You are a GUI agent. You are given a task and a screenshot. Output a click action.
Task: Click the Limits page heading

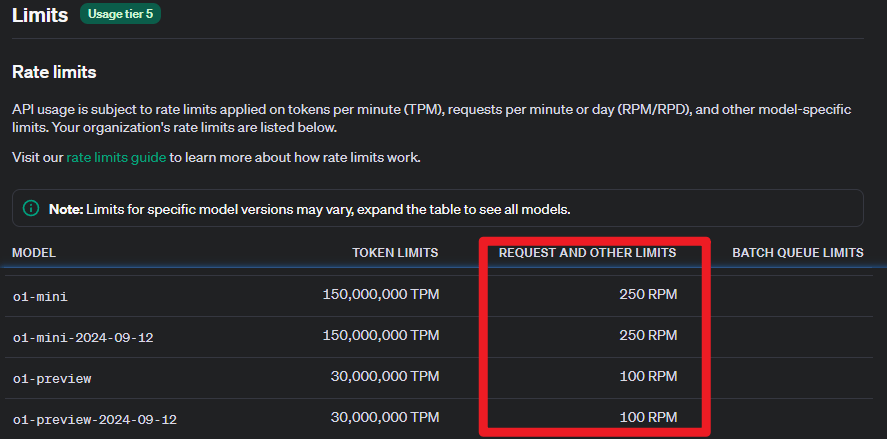click(40, 15)
